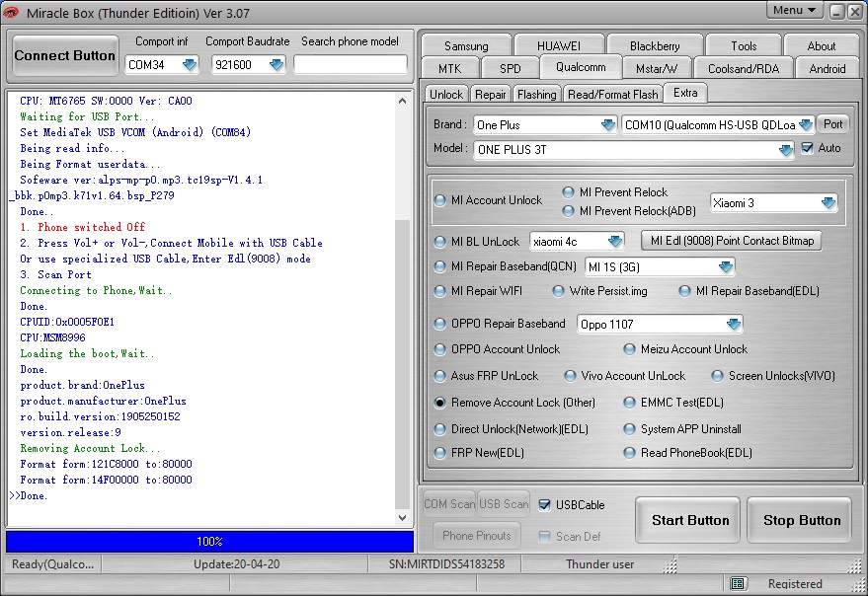Select Vivo Account UnLock option

(x=570, y=376)
